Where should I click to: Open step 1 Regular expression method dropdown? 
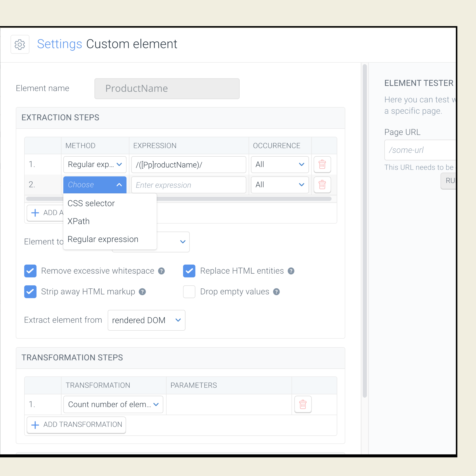(x=95, y=164)
